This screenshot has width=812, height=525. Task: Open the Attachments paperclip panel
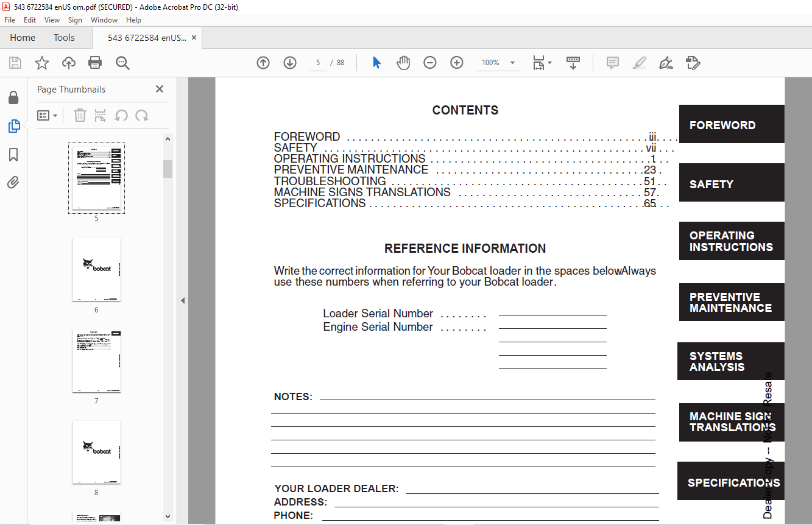pos(13,182)
